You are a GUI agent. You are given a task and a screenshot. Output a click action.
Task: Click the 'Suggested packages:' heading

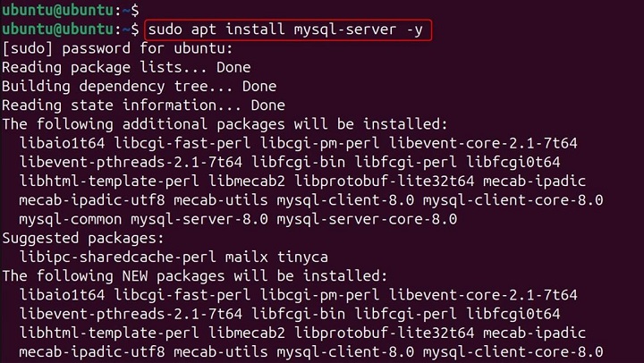(x=84, y=237)
